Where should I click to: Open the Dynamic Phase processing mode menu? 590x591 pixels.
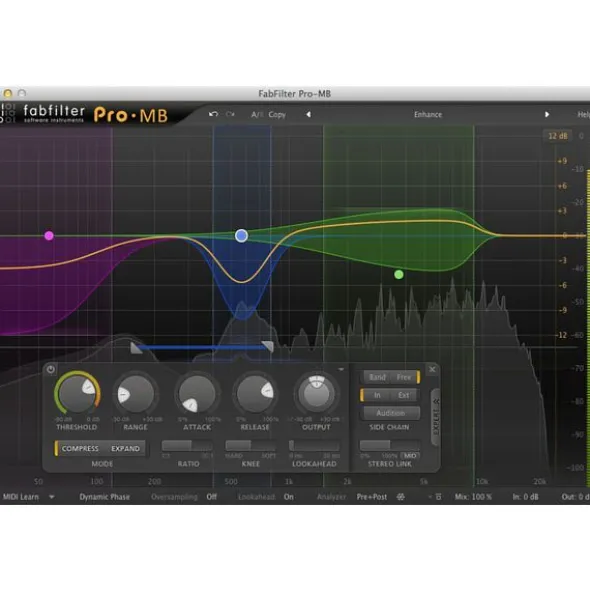[104, 497]
